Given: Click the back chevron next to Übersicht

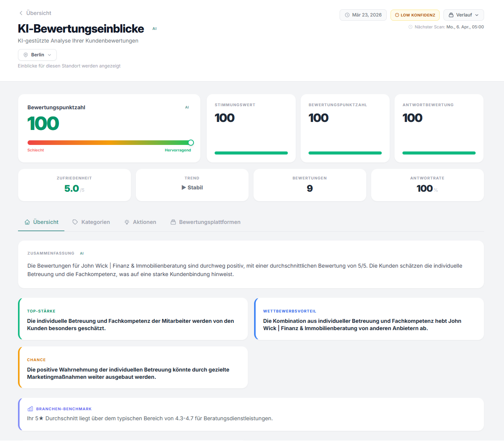Looking at the screenshot, I should pos(21,13).
